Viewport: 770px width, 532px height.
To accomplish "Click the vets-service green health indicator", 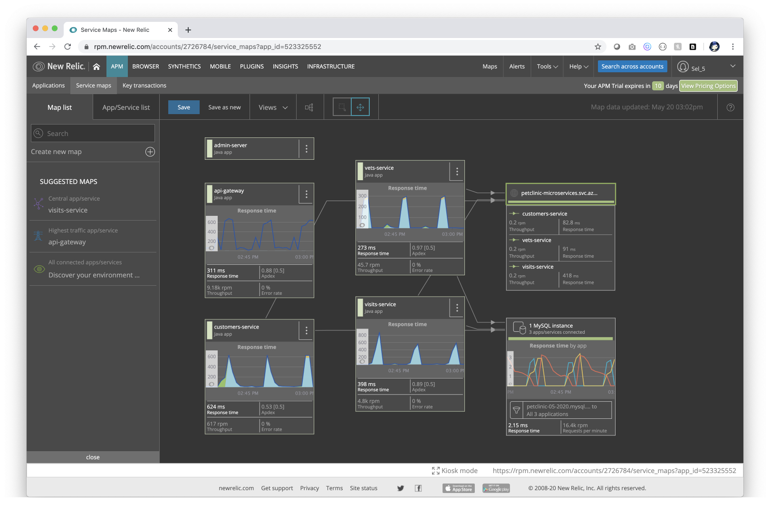I will click(360, 172).
